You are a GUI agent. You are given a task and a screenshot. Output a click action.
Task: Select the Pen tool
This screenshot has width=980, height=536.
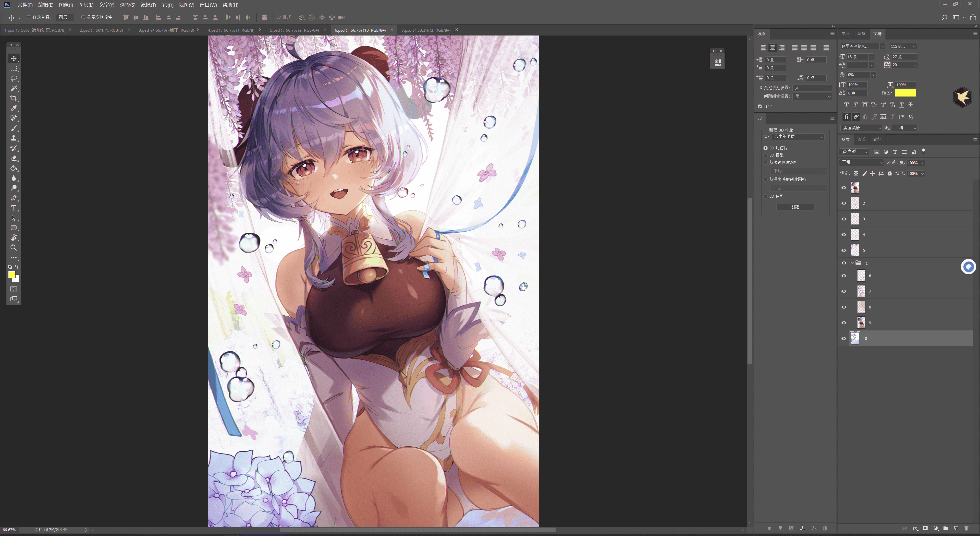pos(14,198)
